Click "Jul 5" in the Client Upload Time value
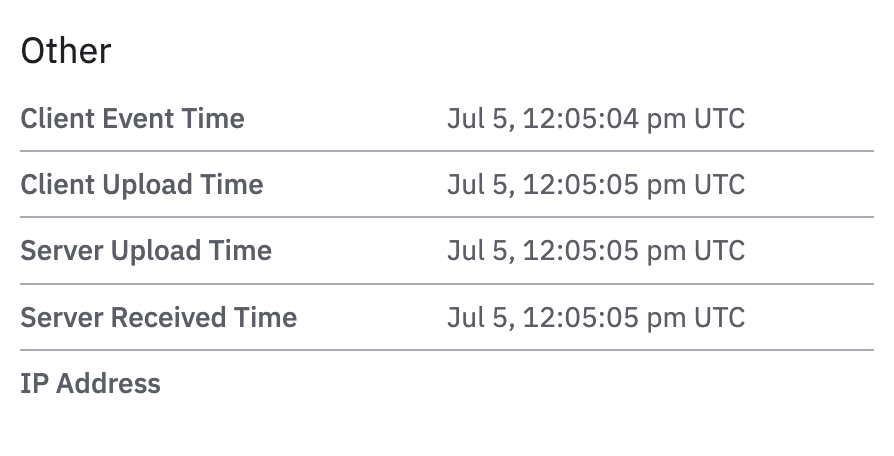 click(479, 185)
